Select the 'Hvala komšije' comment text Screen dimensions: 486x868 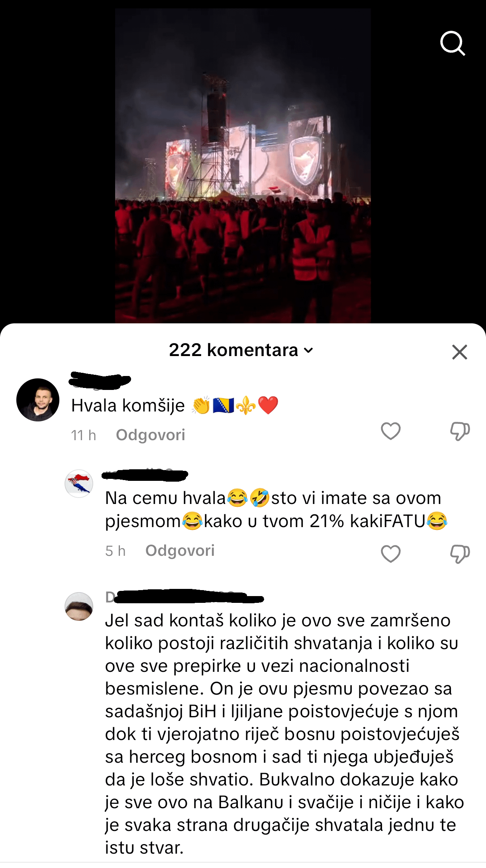175,405
